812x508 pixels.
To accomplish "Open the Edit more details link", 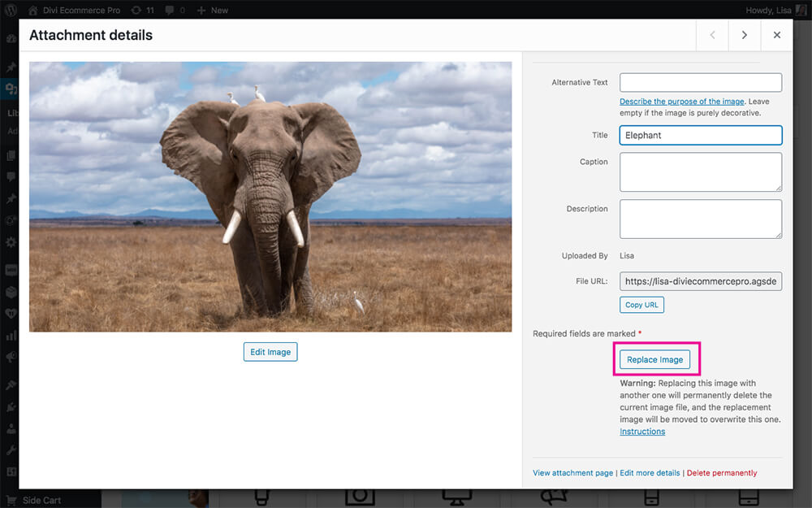I will (x=650, y=473).
